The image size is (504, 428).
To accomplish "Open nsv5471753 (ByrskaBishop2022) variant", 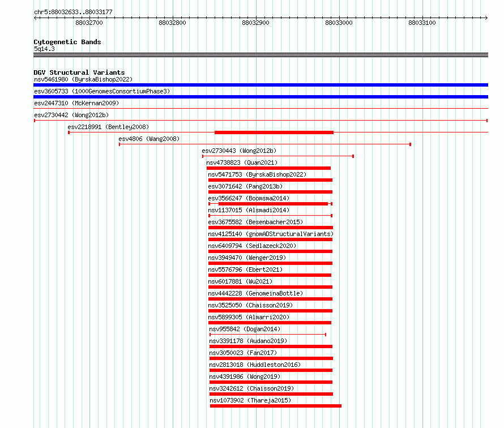I will pyautogui.click(x=257, y=174).
